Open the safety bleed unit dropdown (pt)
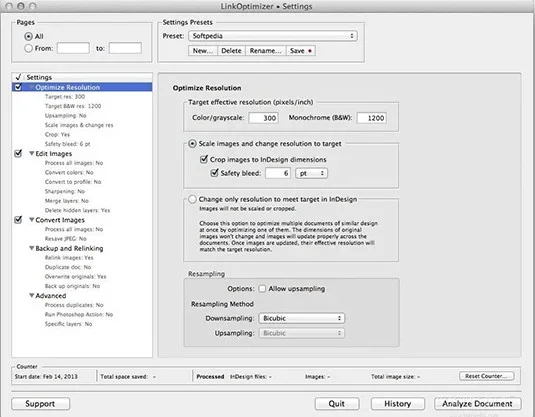535x417 pixels. pos(312,173)
